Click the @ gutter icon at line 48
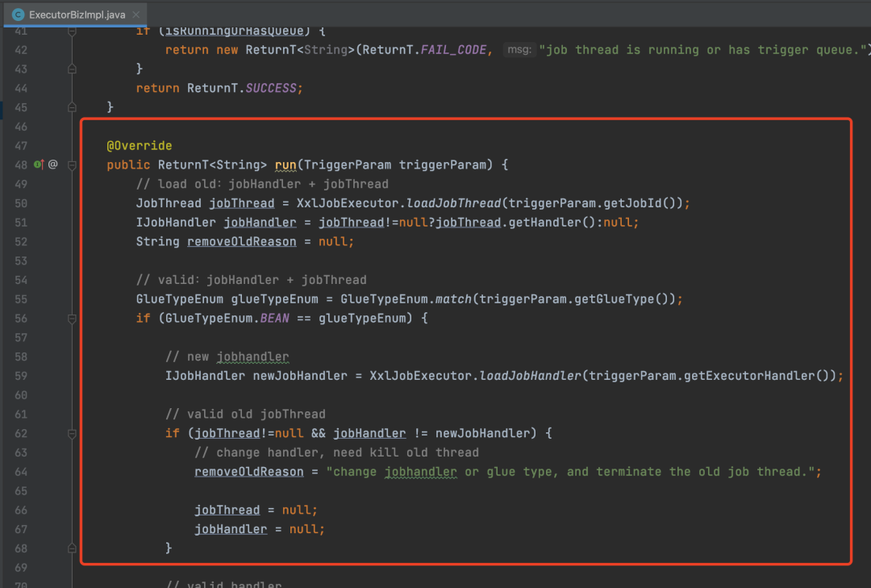This screenshot has height=588, width=871. pyautogui.click(x=52, y=165)
